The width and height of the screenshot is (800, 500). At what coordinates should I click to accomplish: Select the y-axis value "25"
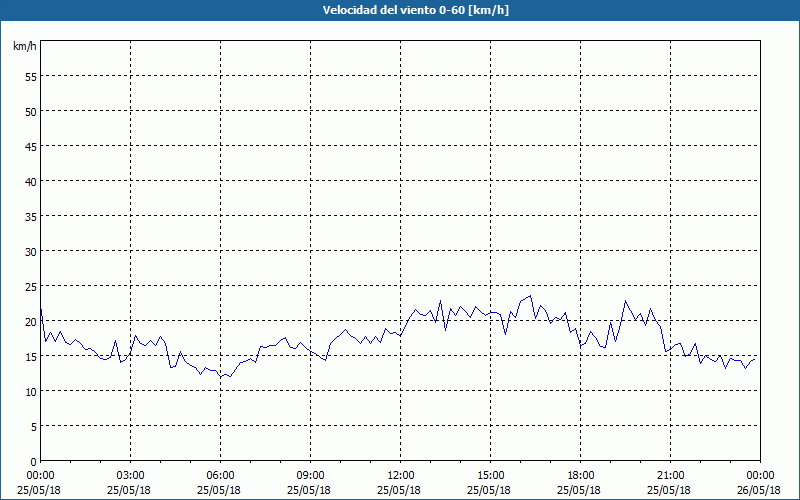coord(31,287)
